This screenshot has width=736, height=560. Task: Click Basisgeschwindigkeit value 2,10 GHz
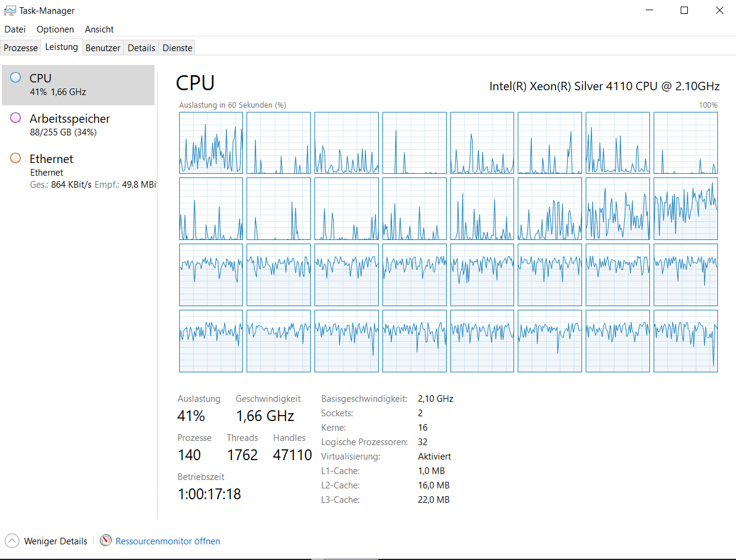tap(435, 399)
